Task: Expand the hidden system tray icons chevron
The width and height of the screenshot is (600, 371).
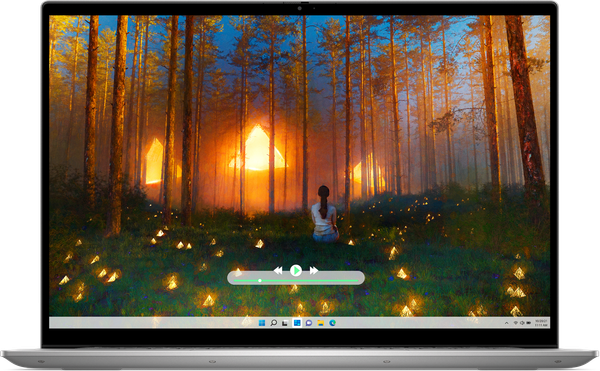Action: 507,323
